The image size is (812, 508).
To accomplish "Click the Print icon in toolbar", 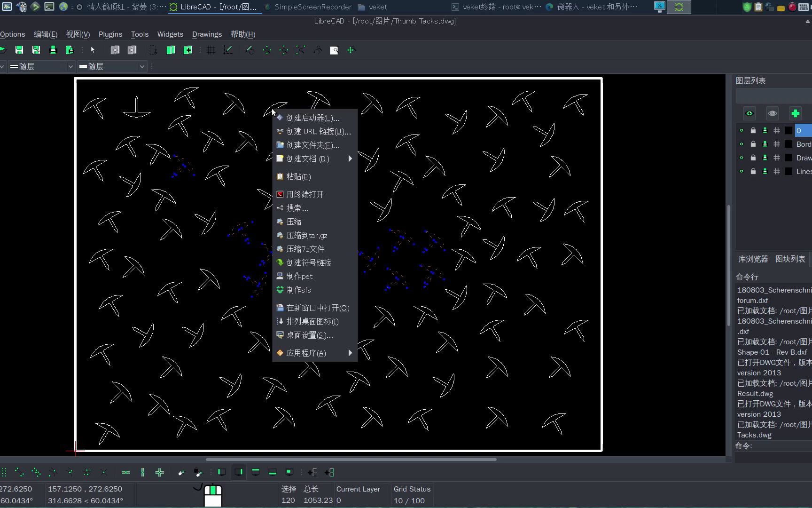I will [x=53, y=50].
